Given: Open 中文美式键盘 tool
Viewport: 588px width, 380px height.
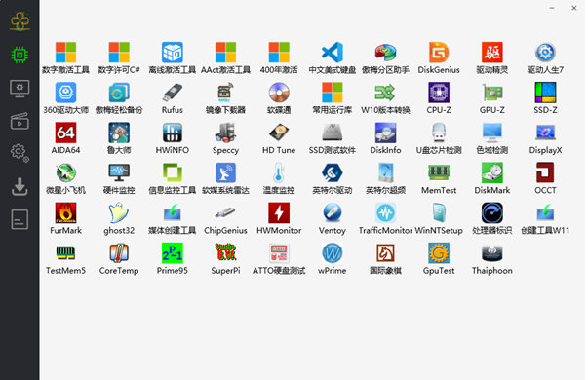Looking at the screenshot, I should point(333,57).
